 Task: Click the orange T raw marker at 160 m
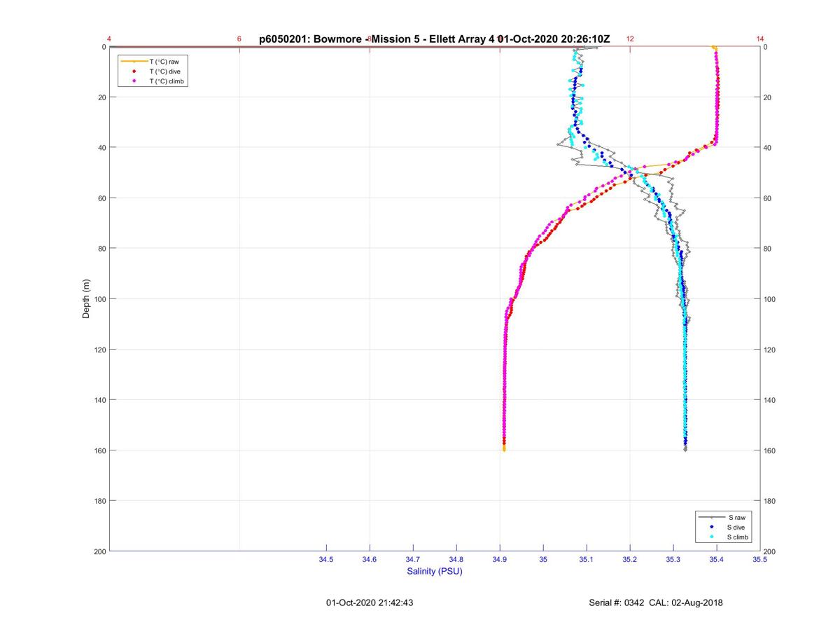pos(504,449)
